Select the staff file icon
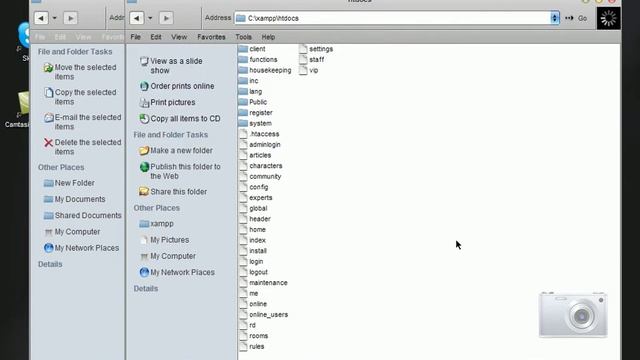Image resolution: width=640 pixels, height=360 pixels. [x=303, y=60]
